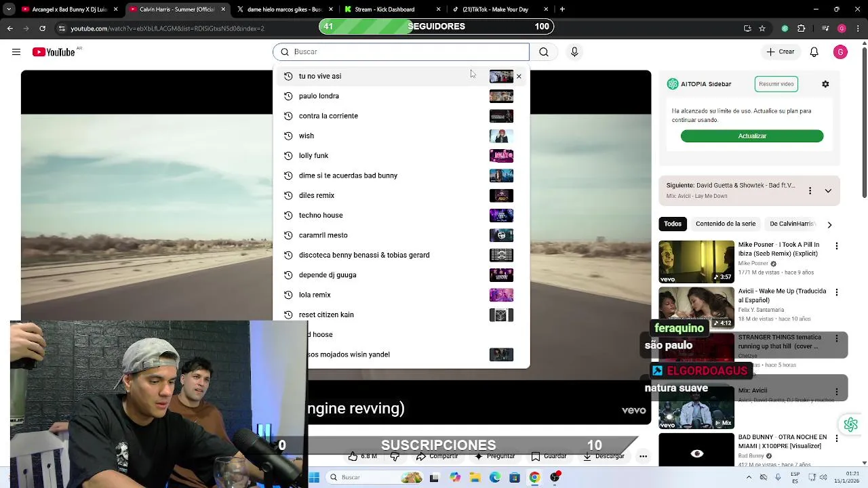This screenshot has width=868, height=488.
Task: Select 'techno house' search suggestion
Action: (x=401, y=215)
